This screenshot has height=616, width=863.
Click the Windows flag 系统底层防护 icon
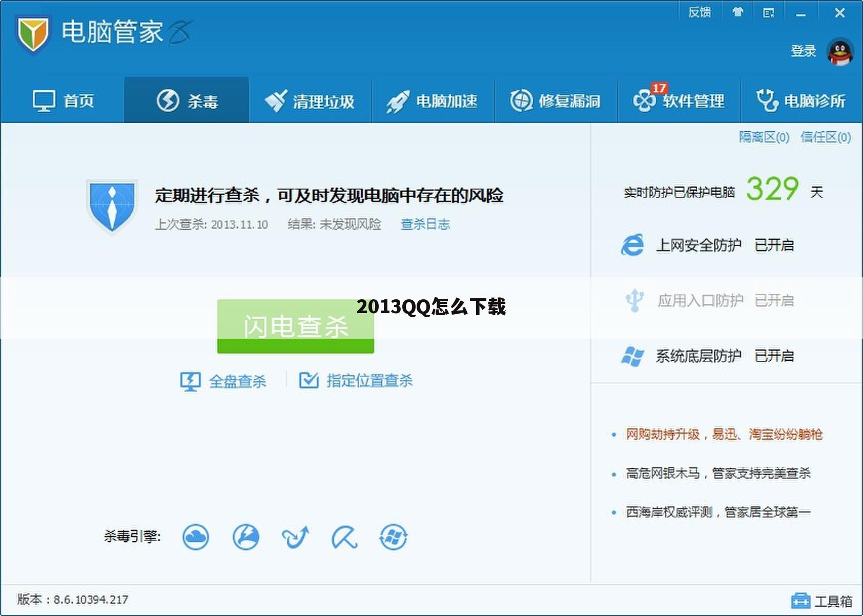click(632, 356)
